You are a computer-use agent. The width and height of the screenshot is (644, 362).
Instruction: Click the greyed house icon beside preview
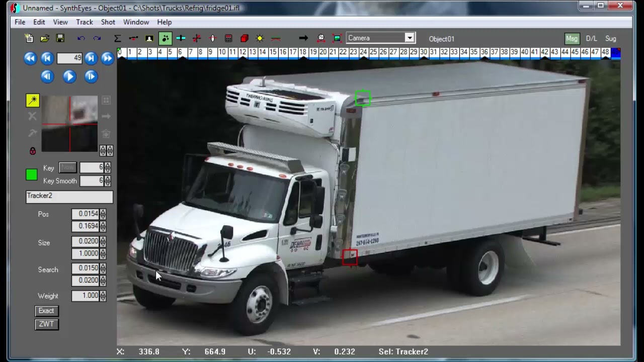(106, 134)
